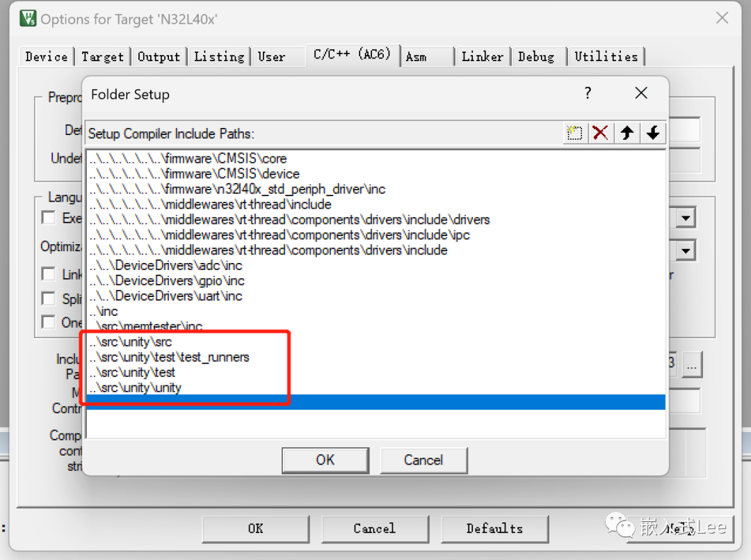Select the n32l40x_std_periph_driver\inc path
This screenshot has width=751, height=560.
coord(375,189)
